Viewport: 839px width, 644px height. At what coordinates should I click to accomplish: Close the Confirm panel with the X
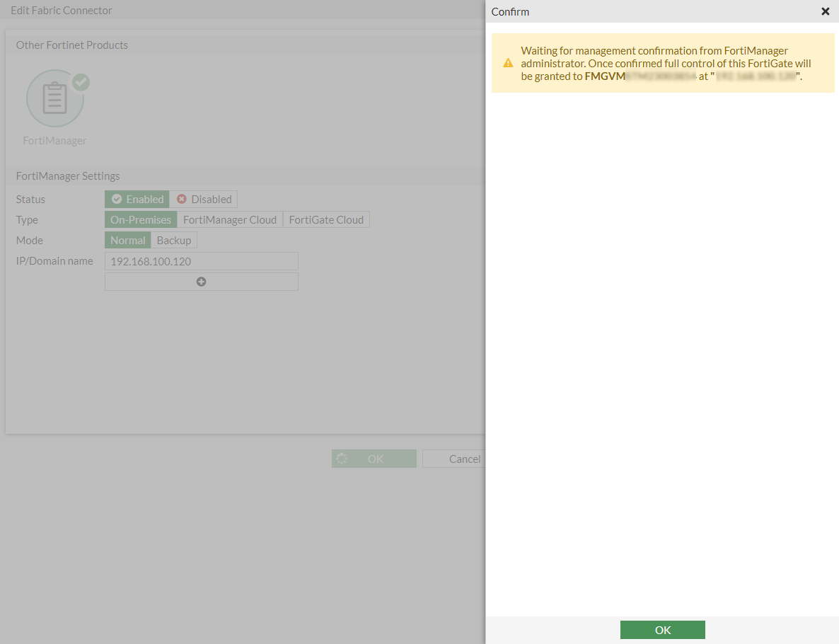(x=825, y=11)
